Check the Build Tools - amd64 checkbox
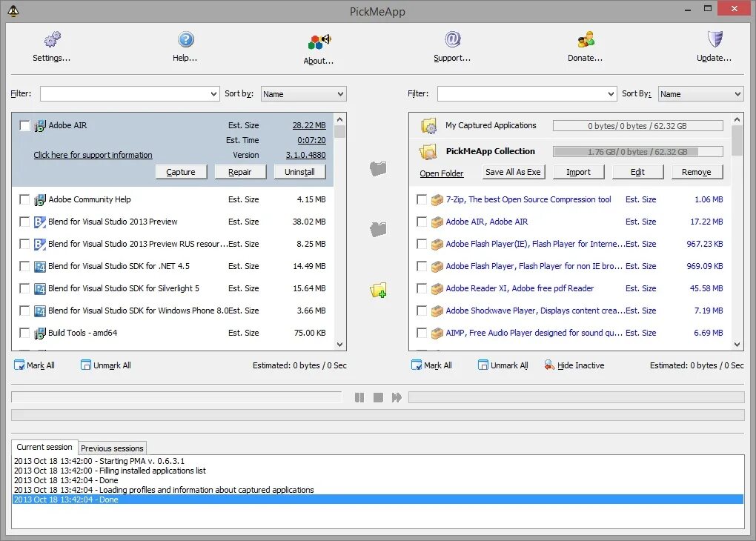 (x=24, y=332)
